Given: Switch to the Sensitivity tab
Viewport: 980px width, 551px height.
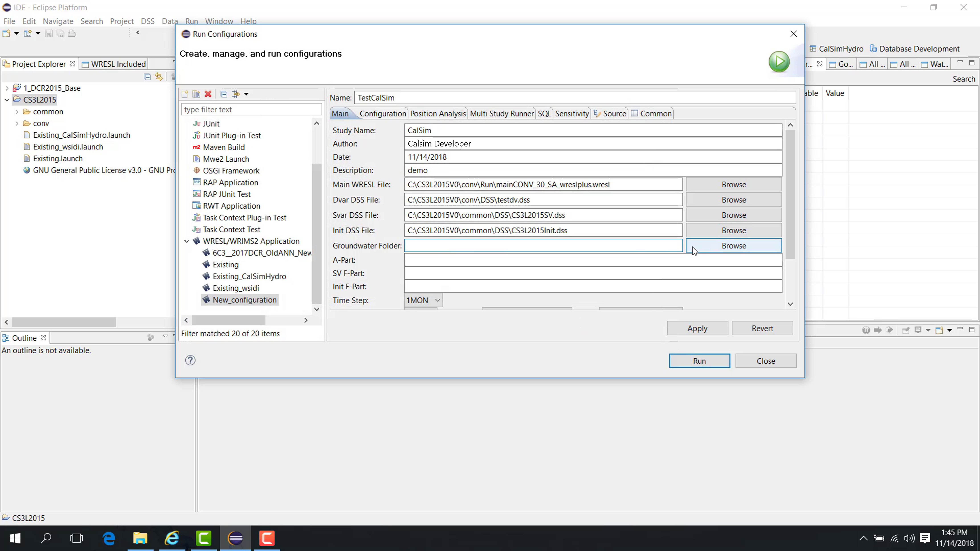Looking at the screenshot, I should click(x=572, y=113).
